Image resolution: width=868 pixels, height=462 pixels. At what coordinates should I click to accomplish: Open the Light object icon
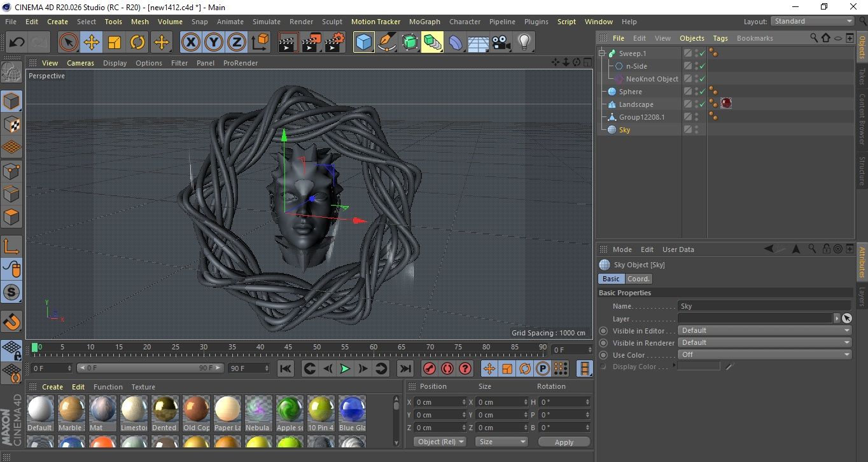524,43
